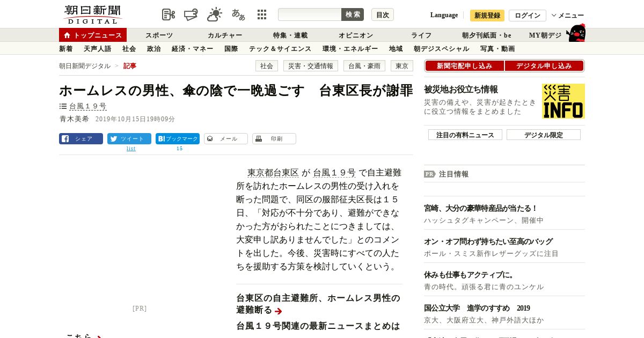Expand the メニュー dropdown
Image resolution: width=644 pixels, height=338 pixels.
pos(568,16)
